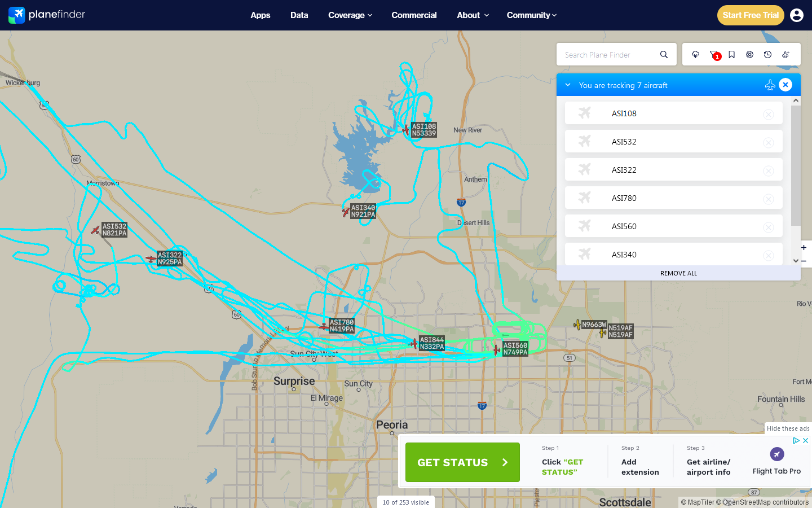Click the Hide these ads link
Image resolution: width=812 pixels, height=508 pixels.
point(788,428)
